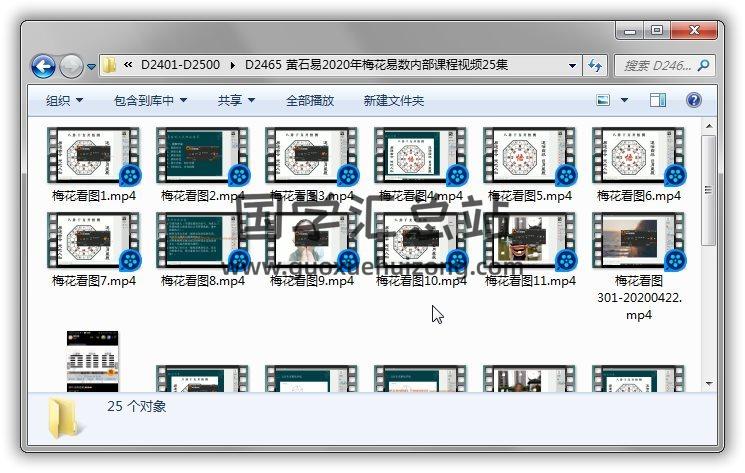Click the scrollbar down arrow

(708, 383)
